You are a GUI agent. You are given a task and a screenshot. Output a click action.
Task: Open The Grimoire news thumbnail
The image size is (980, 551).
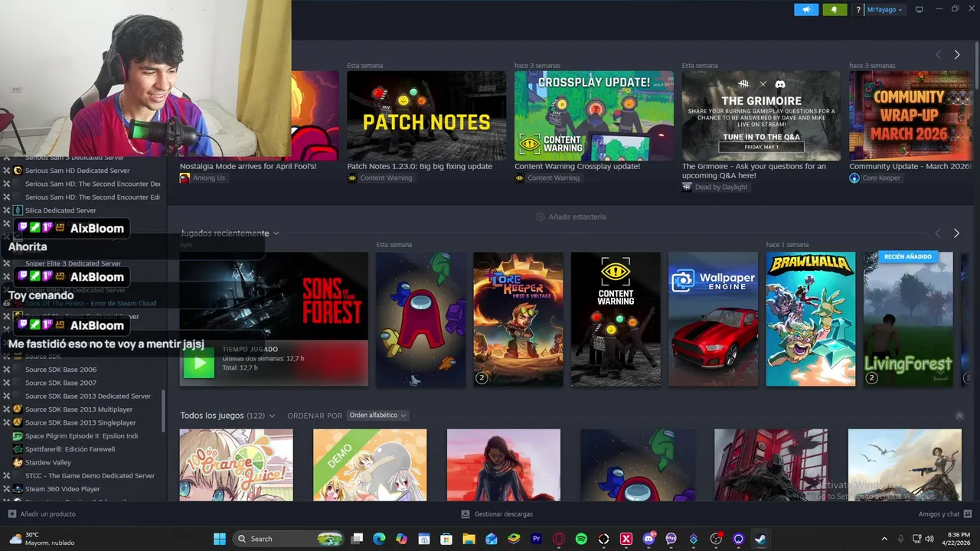coord(761,116)
